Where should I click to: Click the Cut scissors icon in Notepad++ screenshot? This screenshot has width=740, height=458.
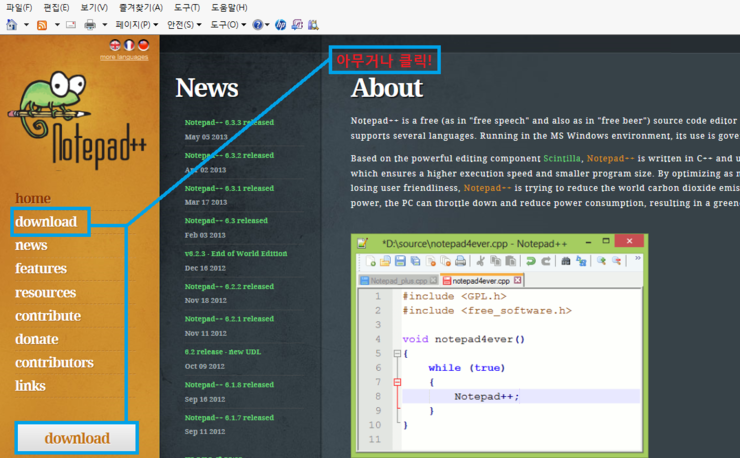tap(480, 261)
